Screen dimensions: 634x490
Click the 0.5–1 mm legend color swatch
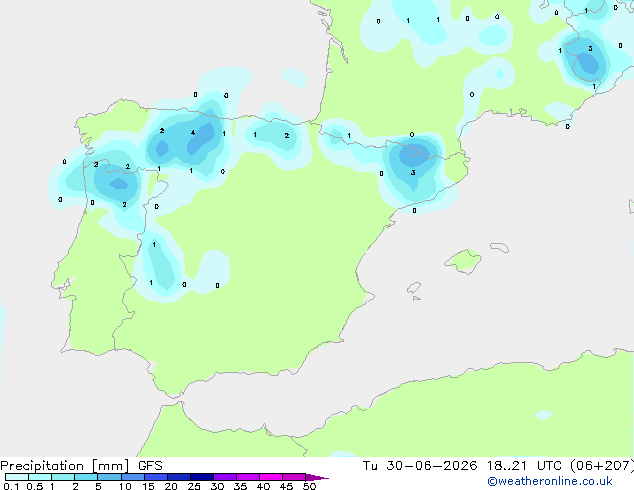click(40, 477)
